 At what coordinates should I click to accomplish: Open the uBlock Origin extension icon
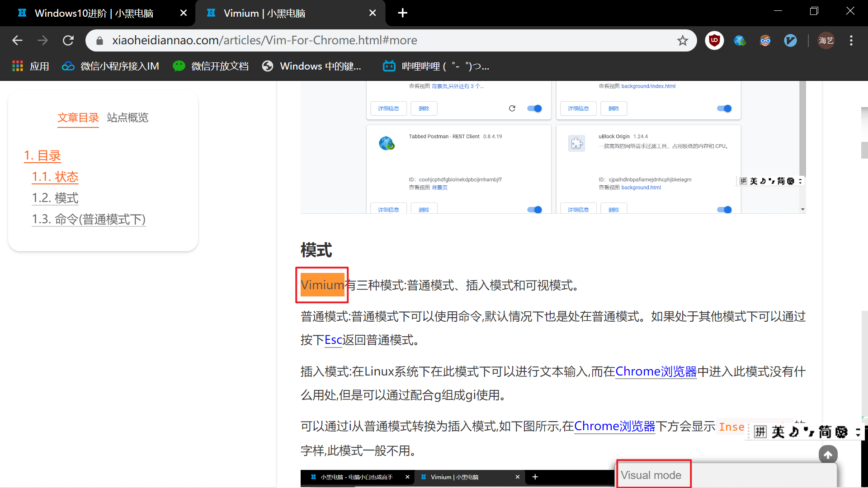[714, 41]
